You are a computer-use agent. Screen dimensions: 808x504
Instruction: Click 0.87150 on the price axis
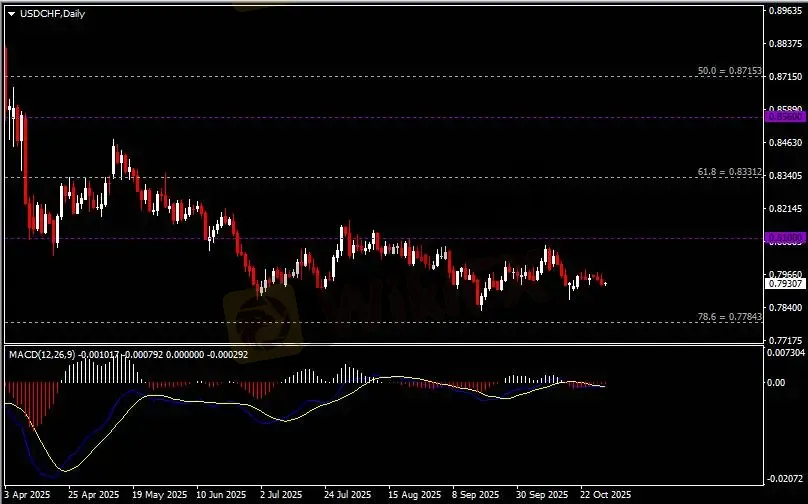click(x=785, y=77)
